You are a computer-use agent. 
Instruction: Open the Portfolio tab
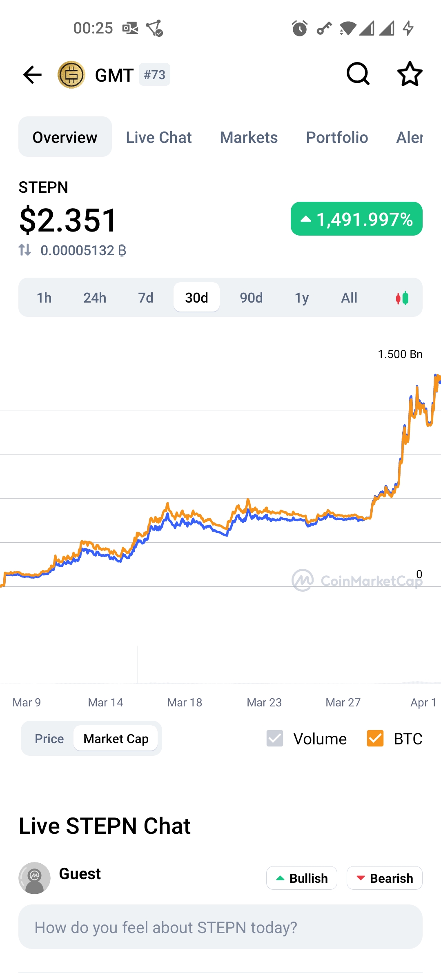pos(337,138)
